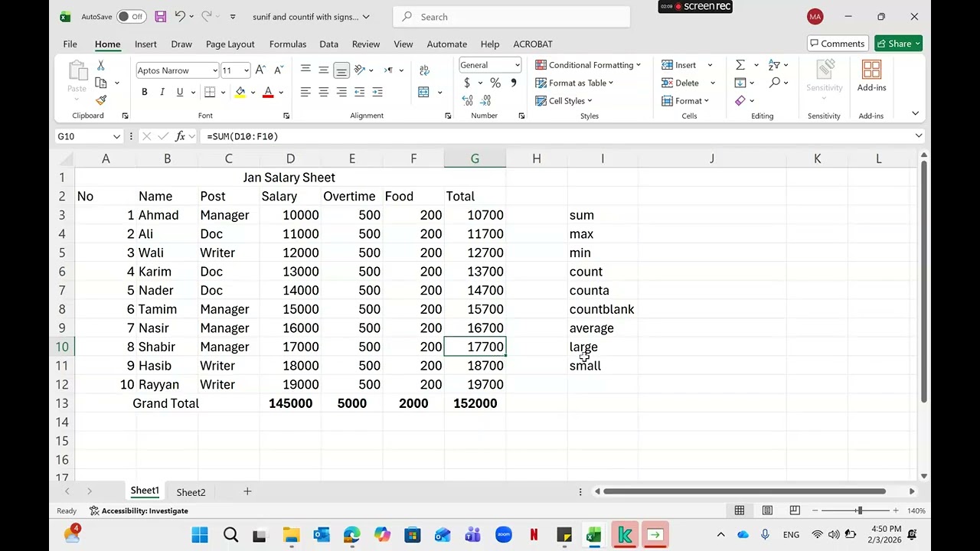The height and width of the screenshot is (551, 980).
Task: Click the zoom slider handle
Action: pyautogui.click(x=859, y=510)
